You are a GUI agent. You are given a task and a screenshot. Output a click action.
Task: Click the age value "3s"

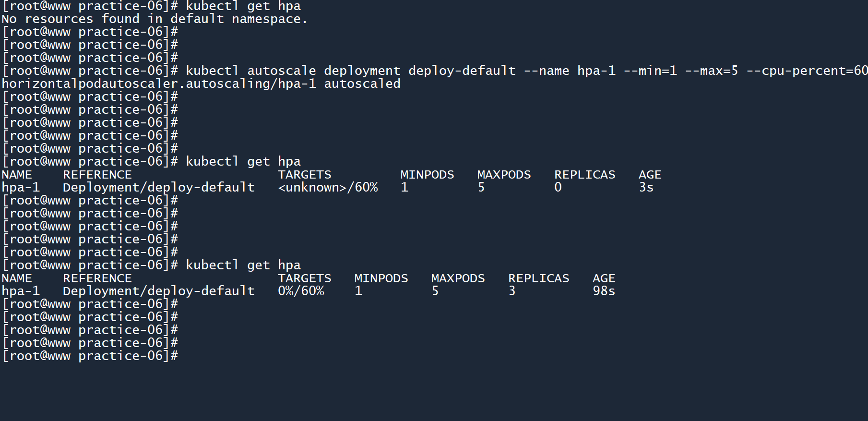click(x=646, y=188)
